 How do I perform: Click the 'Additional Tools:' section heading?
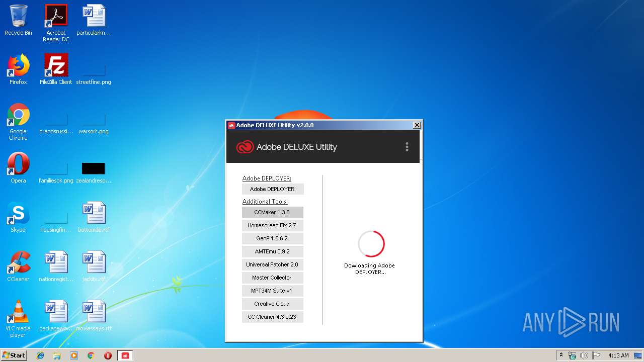point(265,202)
